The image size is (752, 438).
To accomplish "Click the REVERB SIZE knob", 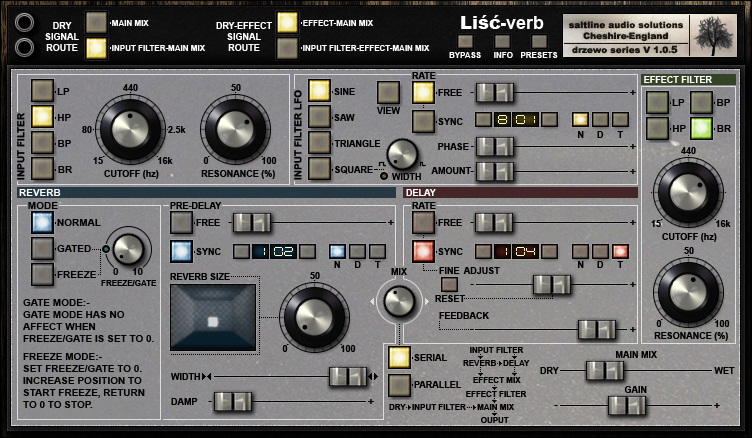I will (x=314, y=318).
